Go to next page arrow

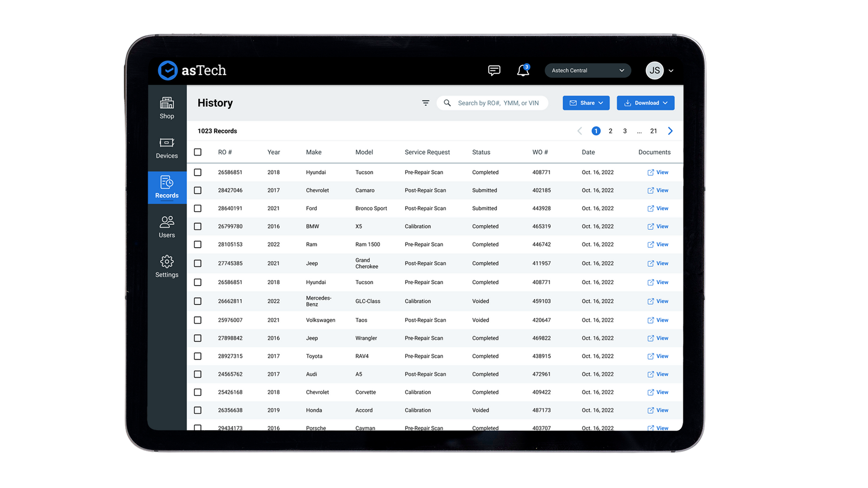coord(670,131)
